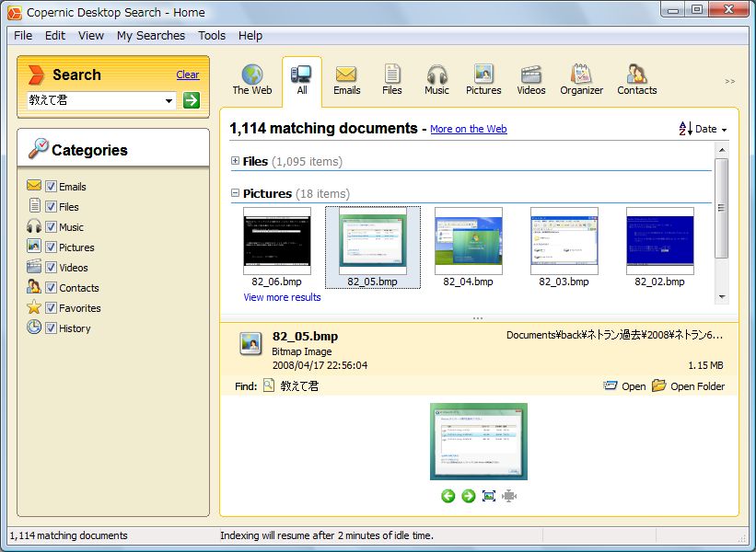The image size is (756, 552).
Task: Click the results scrollbar down arrow
Action: click(x=722, y=297)
